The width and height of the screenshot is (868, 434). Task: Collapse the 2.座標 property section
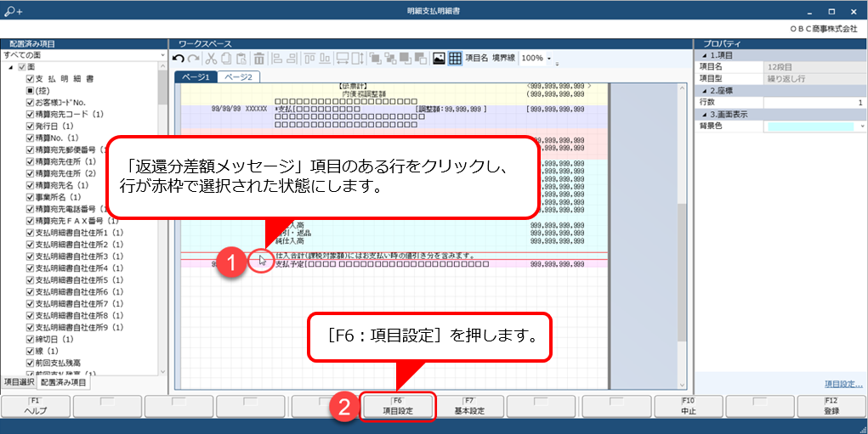(x=705, y=91)
